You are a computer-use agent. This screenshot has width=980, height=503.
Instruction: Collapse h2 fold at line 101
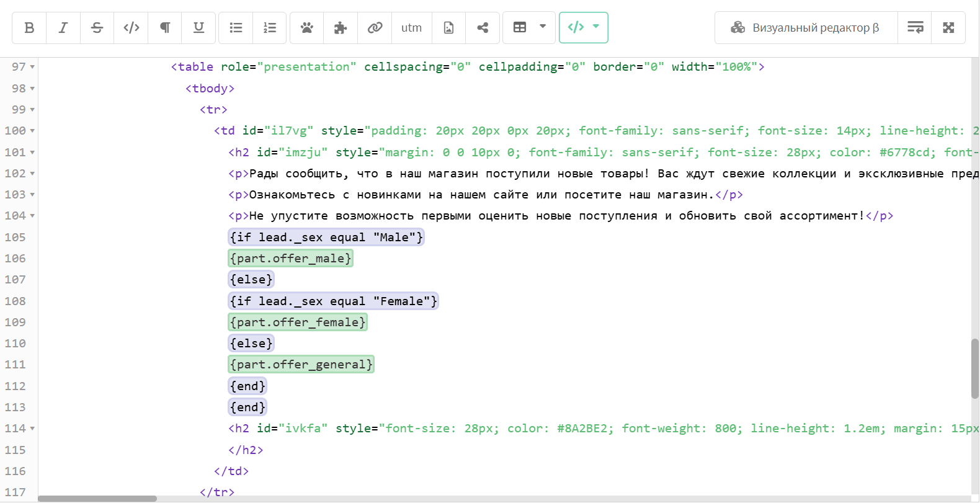(x=32, y=153)
